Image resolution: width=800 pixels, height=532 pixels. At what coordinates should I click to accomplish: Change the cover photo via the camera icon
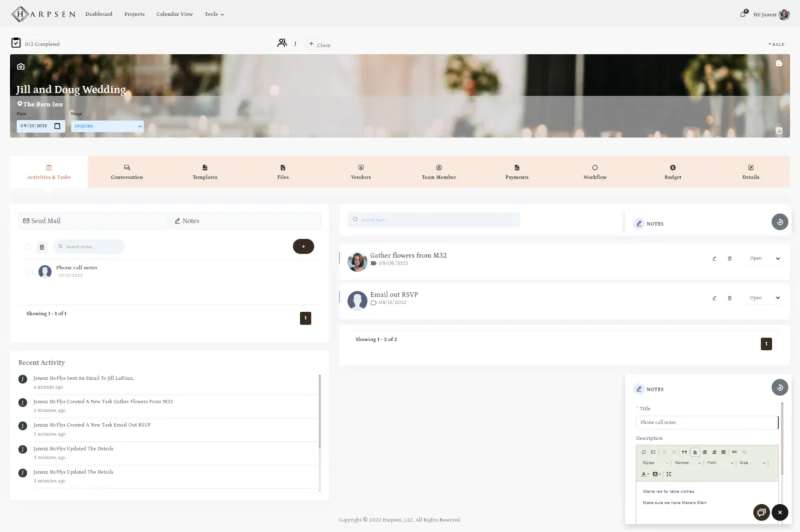pyautogui.click(x=21, y=67)
